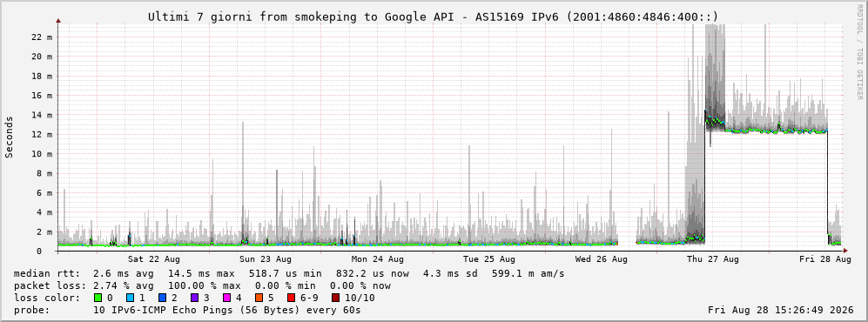Viewport: 868px width, 322px height.
Task: Click the RRDTOOL / TOBI OETIKER watermark
Action: coord(859,52)
